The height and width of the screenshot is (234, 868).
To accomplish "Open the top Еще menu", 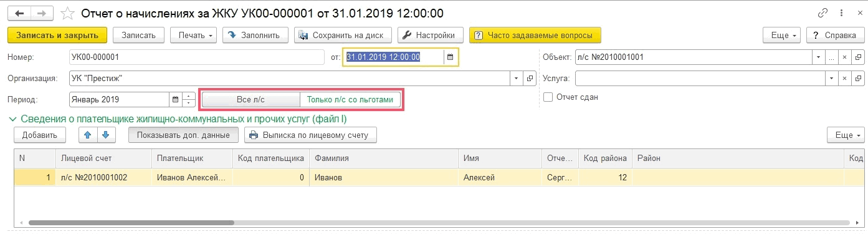I will click(x=782, y=35).
